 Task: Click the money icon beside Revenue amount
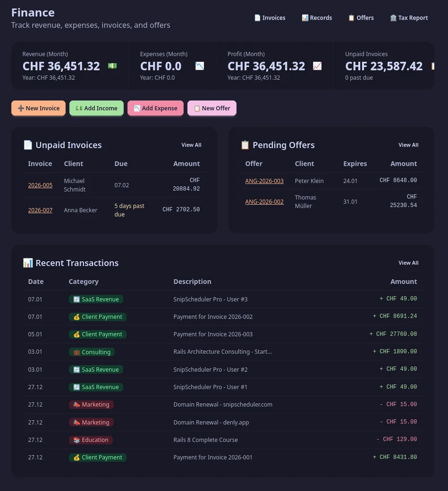pos(112,66)
